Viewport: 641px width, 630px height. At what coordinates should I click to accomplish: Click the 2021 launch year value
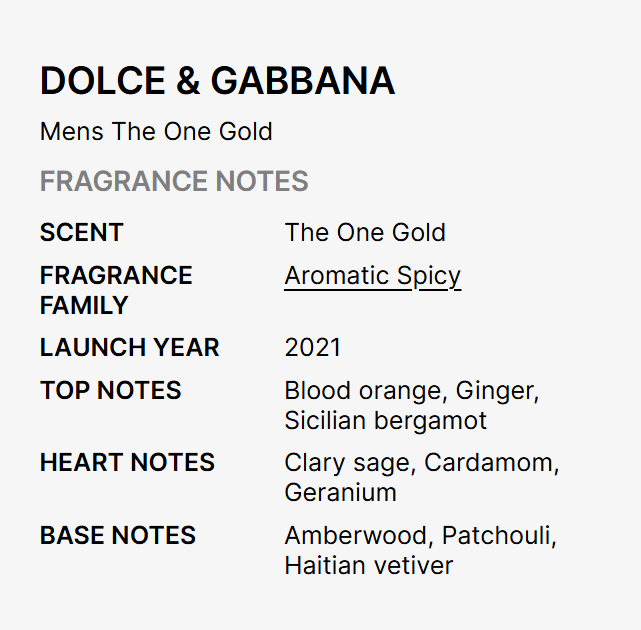click(312, 348)
